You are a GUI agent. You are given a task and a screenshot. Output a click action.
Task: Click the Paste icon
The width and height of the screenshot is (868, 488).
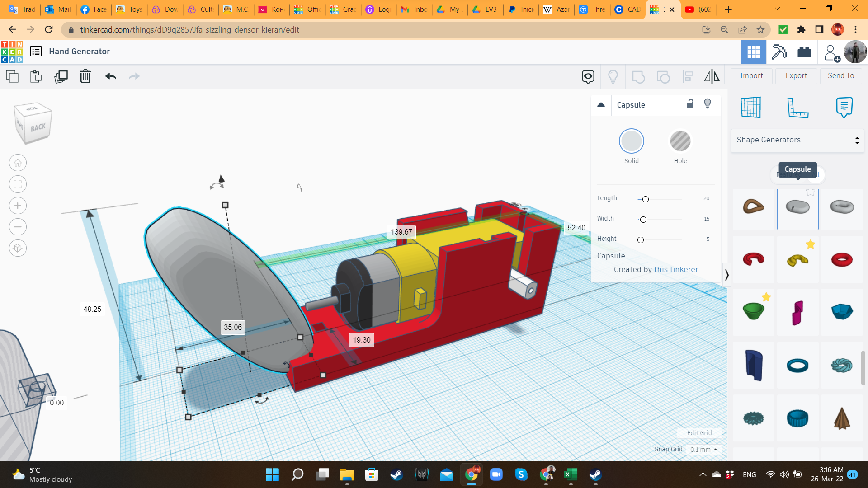(x=36, y=76)
